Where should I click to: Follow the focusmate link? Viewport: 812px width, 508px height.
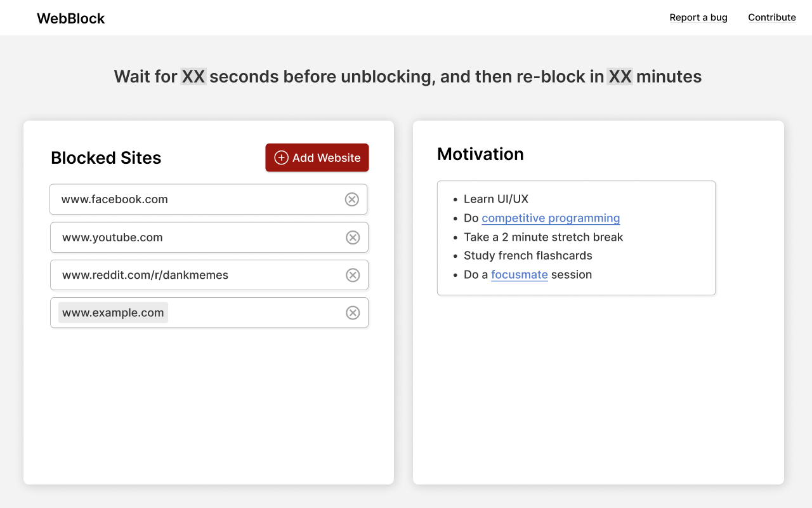coord(519,274)
